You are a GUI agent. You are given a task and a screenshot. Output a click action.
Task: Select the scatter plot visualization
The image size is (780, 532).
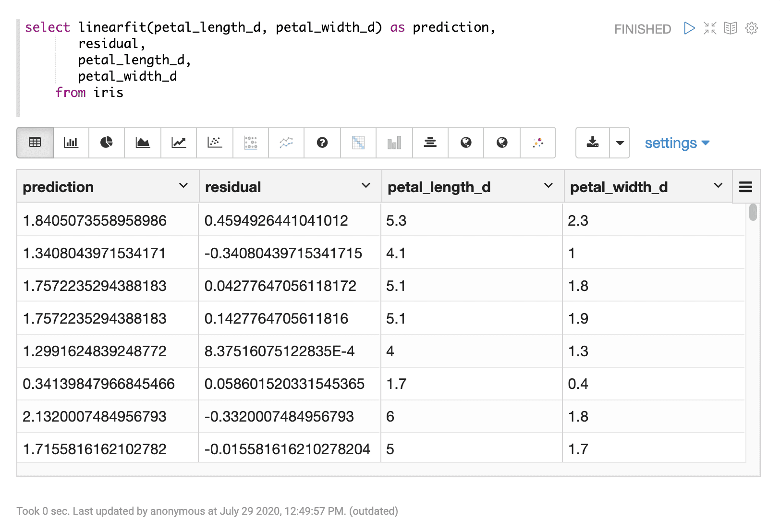[215, 143]
